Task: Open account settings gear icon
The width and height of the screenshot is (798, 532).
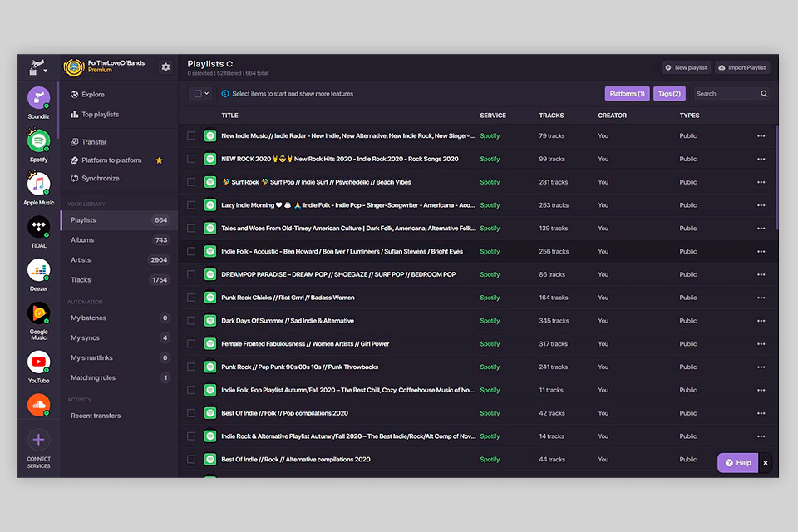Action: point(165,67)
